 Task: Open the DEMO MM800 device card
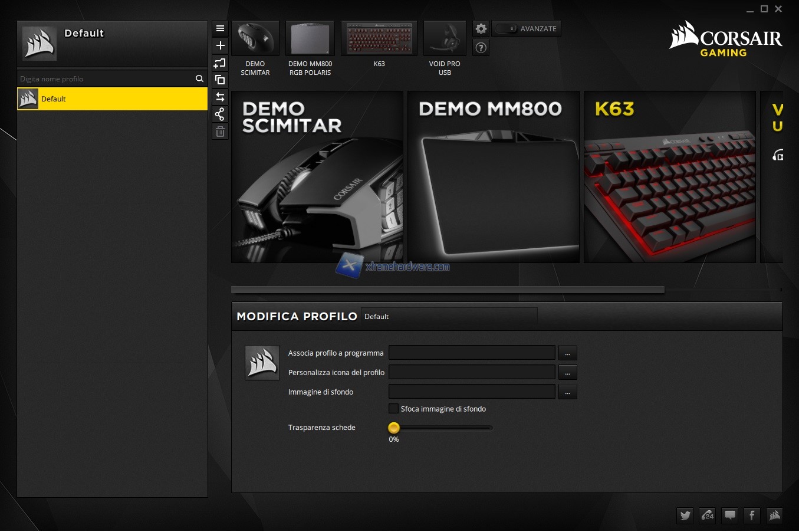tap(493, 177)
